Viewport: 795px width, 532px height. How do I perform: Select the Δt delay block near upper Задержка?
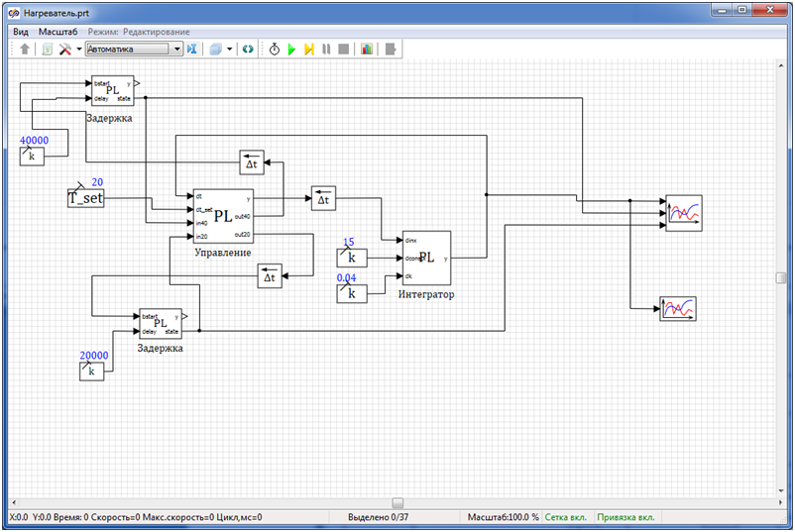pos(252,162)
